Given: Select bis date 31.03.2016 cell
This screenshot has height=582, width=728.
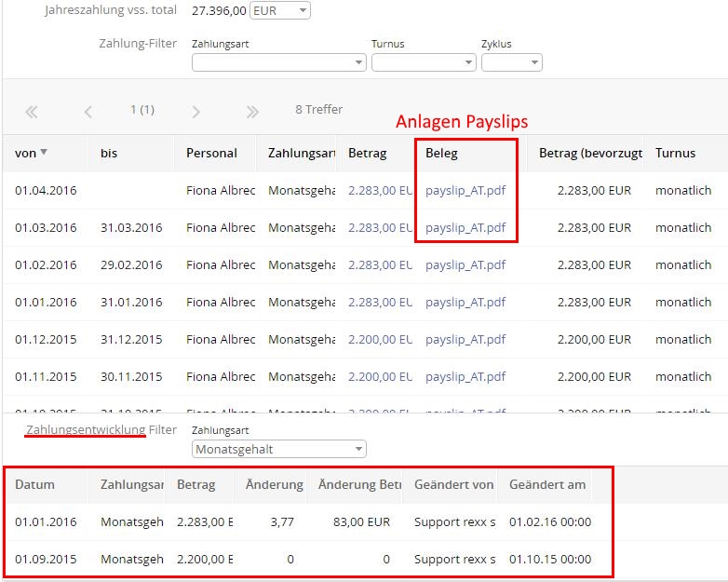Looking at the screenshot, I should tap(131, 227).
